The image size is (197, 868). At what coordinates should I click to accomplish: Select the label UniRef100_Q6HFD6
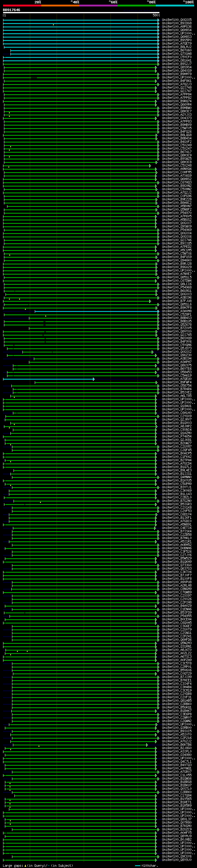(176, 640)
